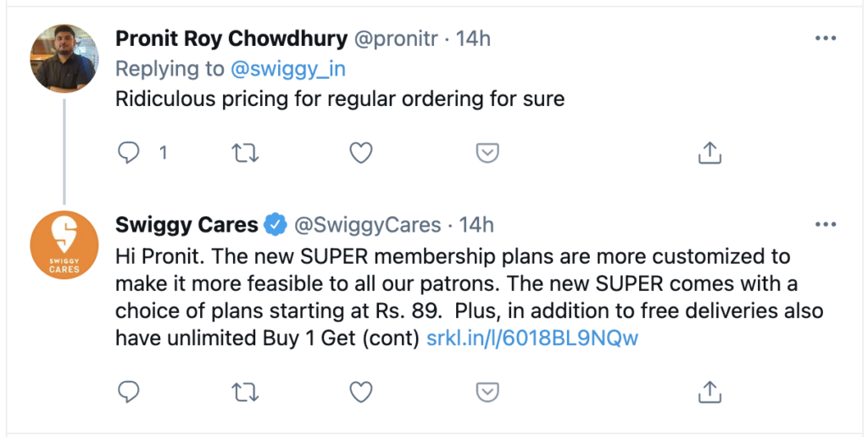Screen dimensions: 868x437
Task: Open more options on Swiggy Cares tweet
Action: (x=825, y=225)
